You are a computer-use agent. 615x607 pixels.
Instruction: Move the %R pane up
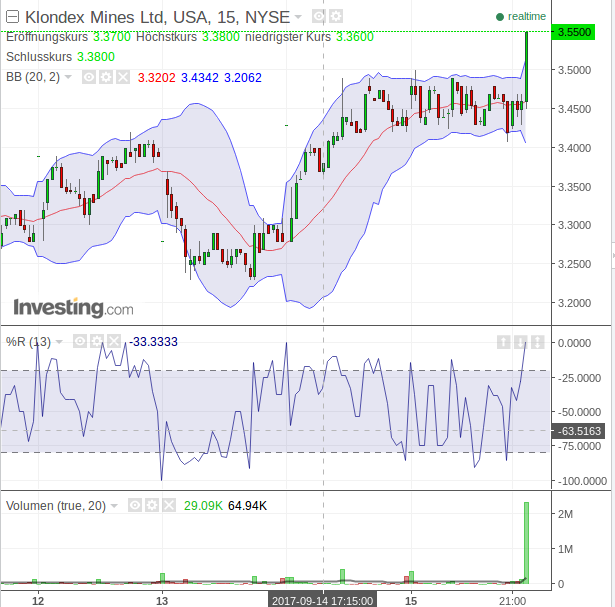click(x=504, y=342)
